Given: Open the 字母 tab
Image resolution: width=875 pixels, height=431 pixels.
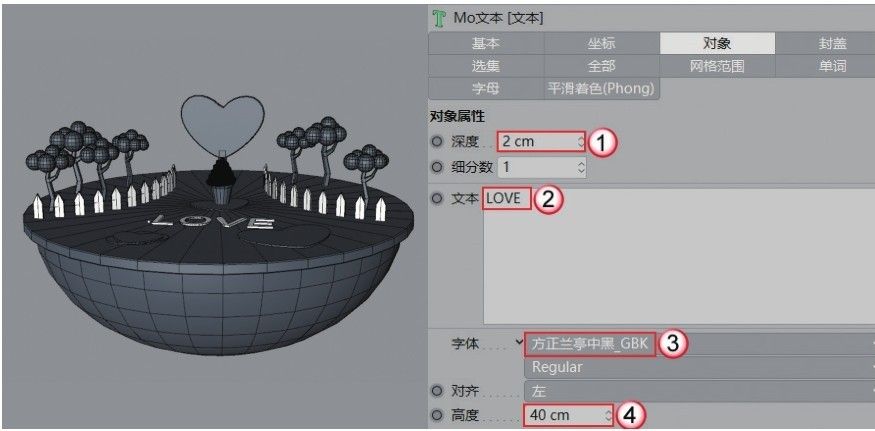Looking at the screenshot, I should [485, 88].
